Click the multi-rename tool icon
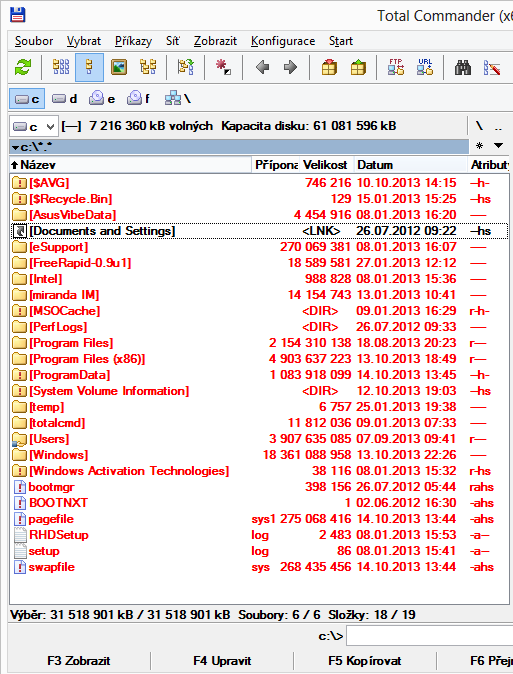This screenshot has height=674, width=513. (491, 67)
